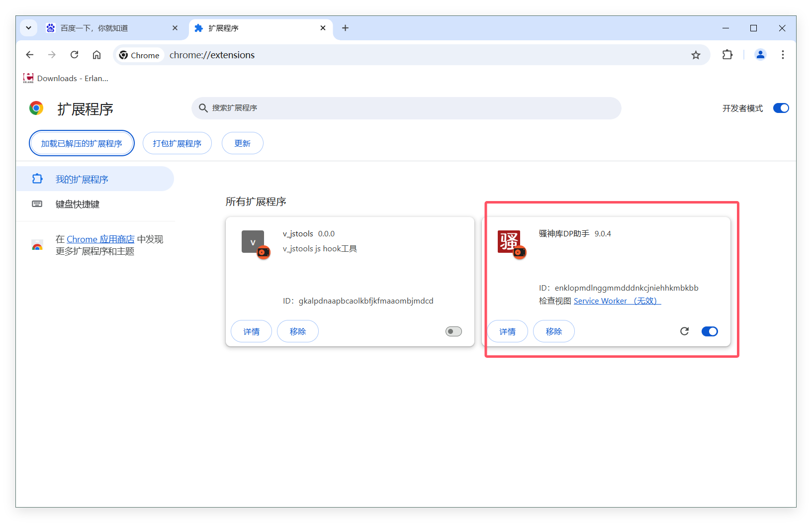
Task: Click the Chrome Web Store rainbow icon
Action: [x=37, y=245]
